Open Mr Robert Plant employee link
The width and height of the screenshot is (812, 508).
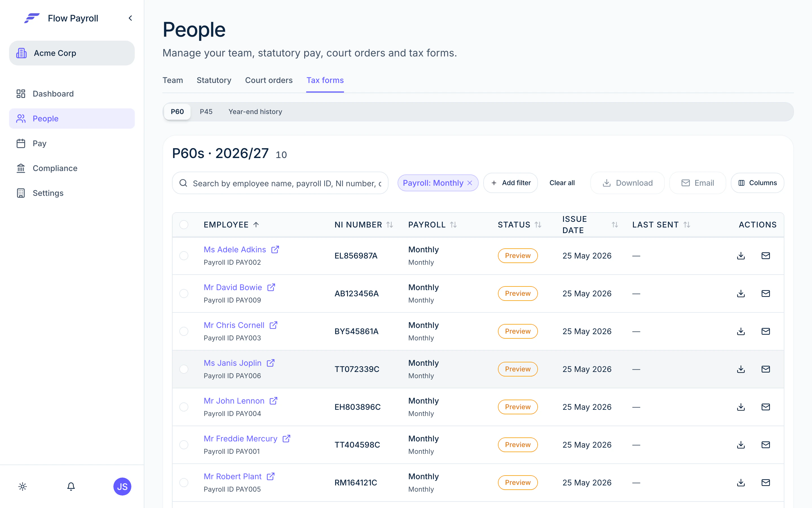pyautogui.click(x=233, y=476)
